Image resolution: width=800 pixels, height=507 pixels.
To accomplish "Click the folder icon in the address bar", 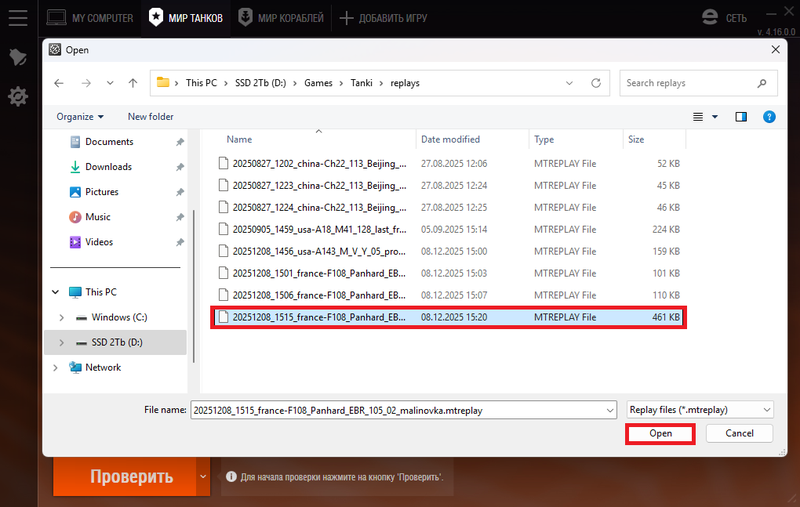I will pos(163,82).
